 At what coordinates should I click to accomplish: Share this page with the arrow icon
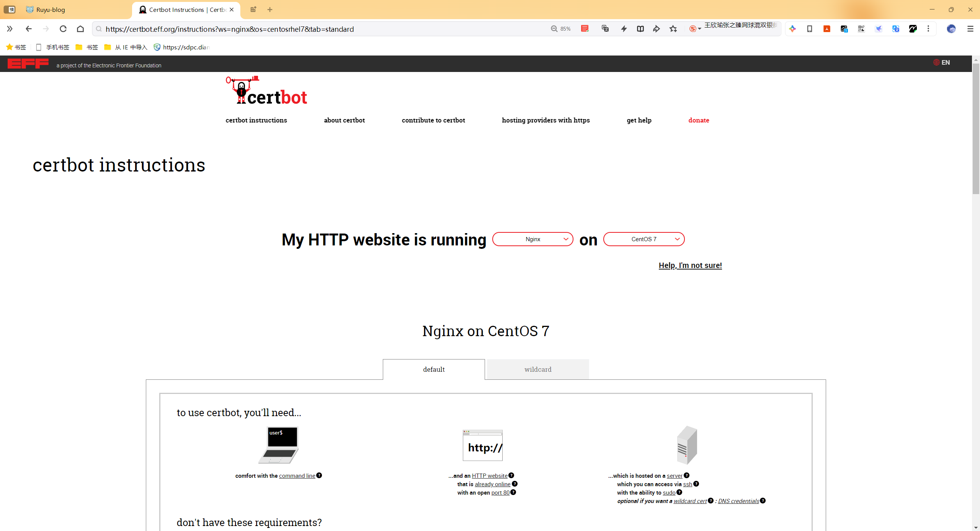coord(657,29)
